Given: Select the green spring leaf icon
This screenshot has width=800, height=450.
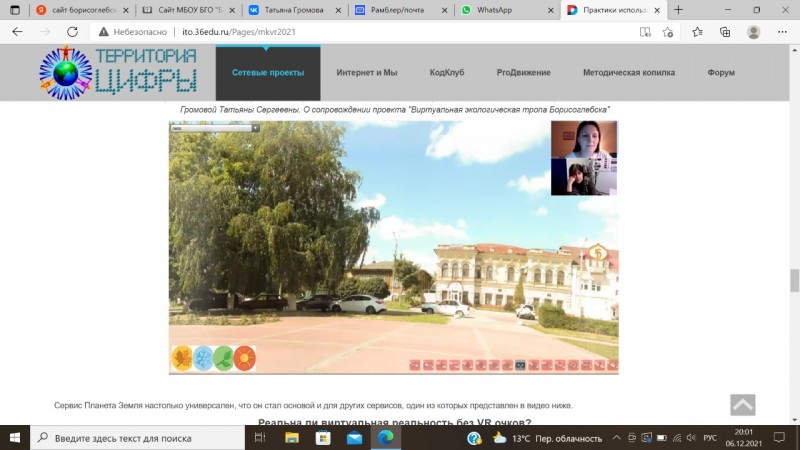Looking at the screenshot, I should point(223,358).
